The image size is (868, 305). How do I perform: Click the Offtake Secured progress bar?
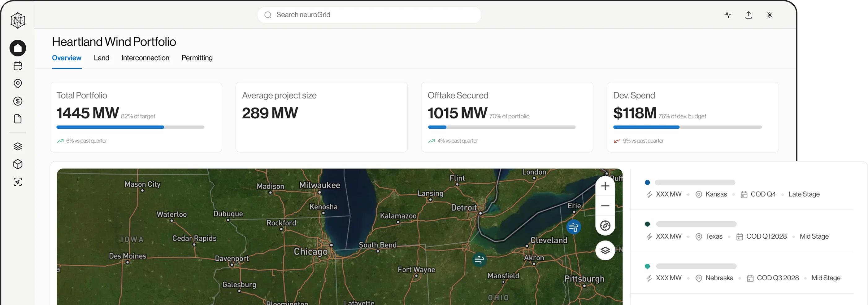pos(502,127)
